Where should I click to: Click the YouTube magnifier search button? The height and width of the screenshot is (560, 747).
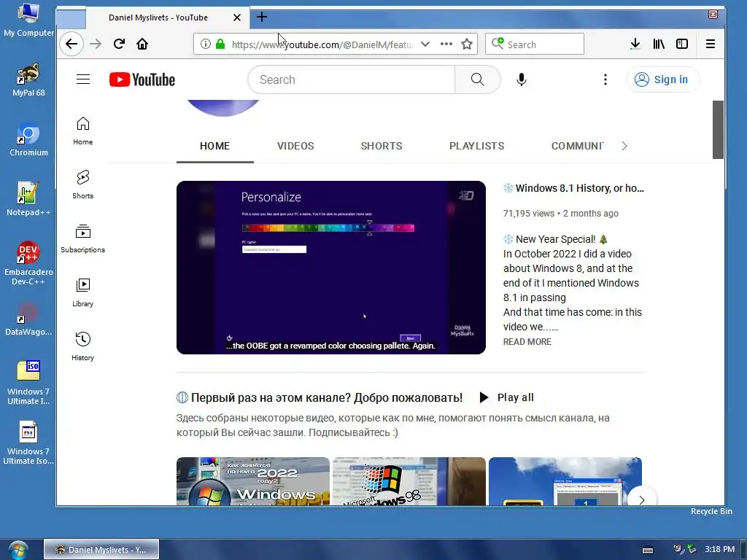(x=478, y=79)
